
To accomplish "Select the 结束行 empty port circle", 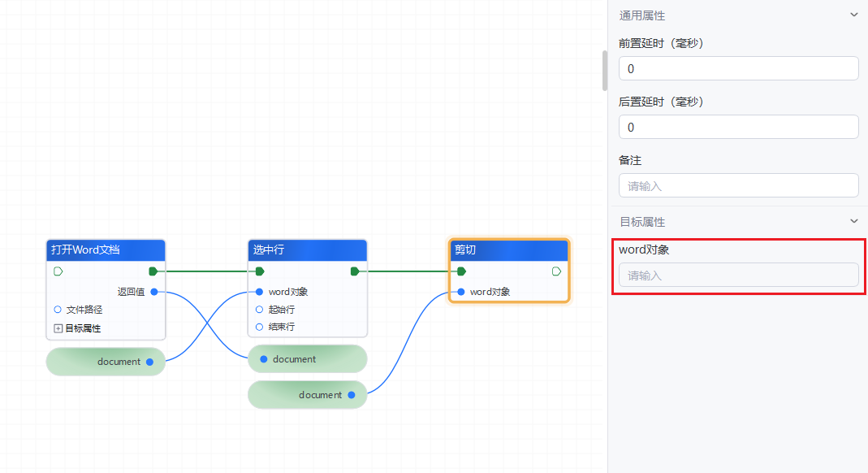I will pyautogui.click(x=260, y=327).
